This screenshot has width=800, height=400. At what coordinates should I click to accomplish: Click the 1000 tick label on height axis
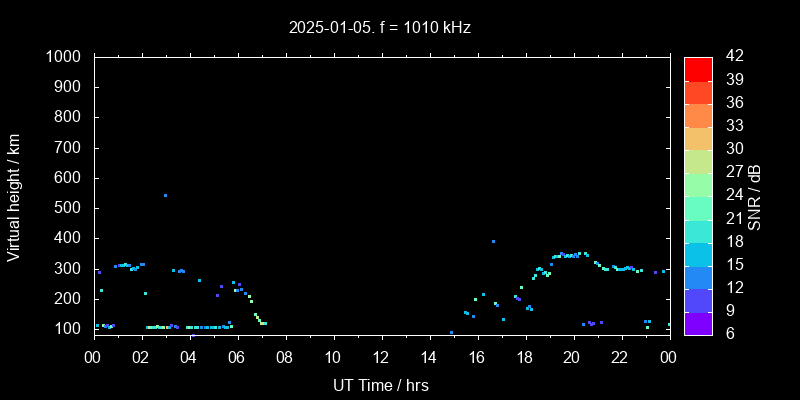pyautogui.click(x=66, y=57)
